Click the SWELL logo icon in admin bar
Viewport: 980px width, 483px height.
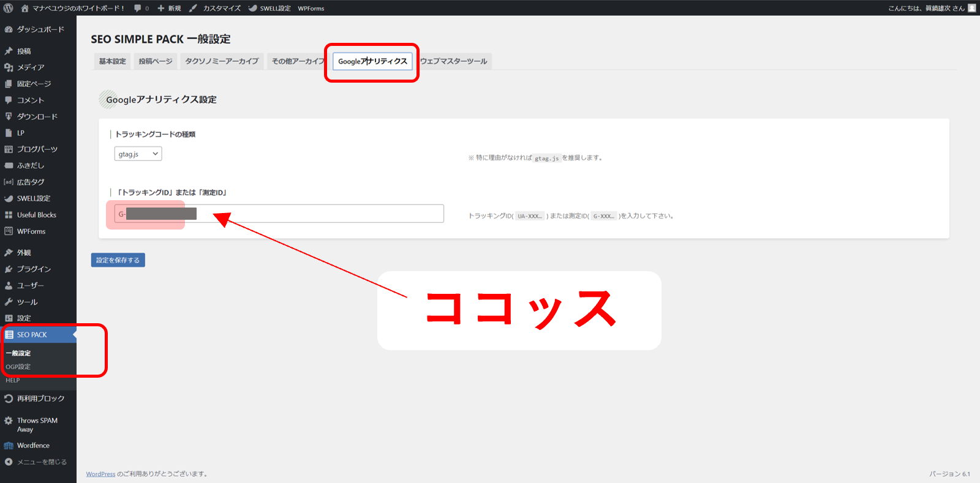click(x=252, y=8)
